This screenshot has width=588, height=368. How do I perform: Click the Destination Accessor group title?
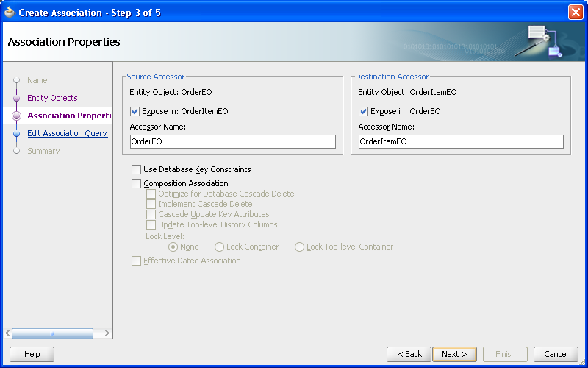pyautogui.click(x=392, y=77)
